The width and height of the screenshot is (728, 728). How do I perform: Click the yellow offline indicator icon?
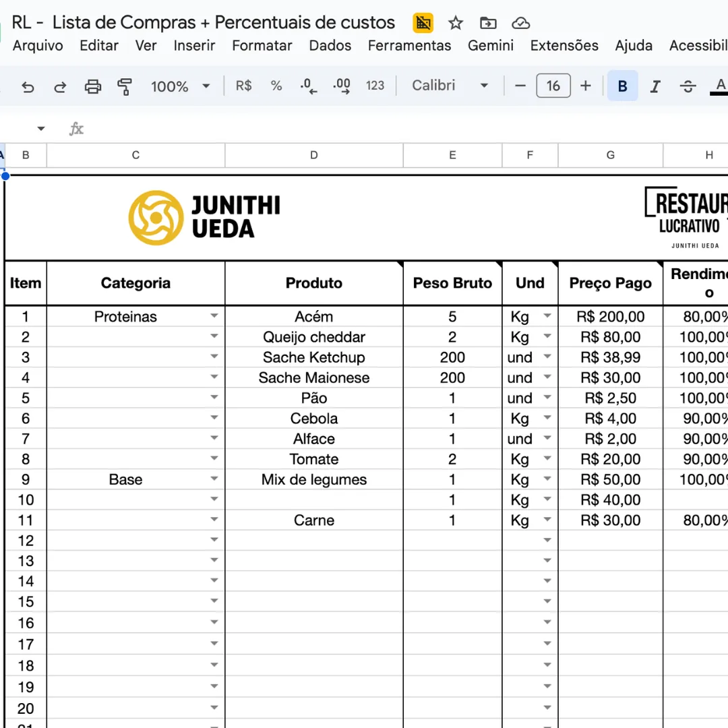423,23
